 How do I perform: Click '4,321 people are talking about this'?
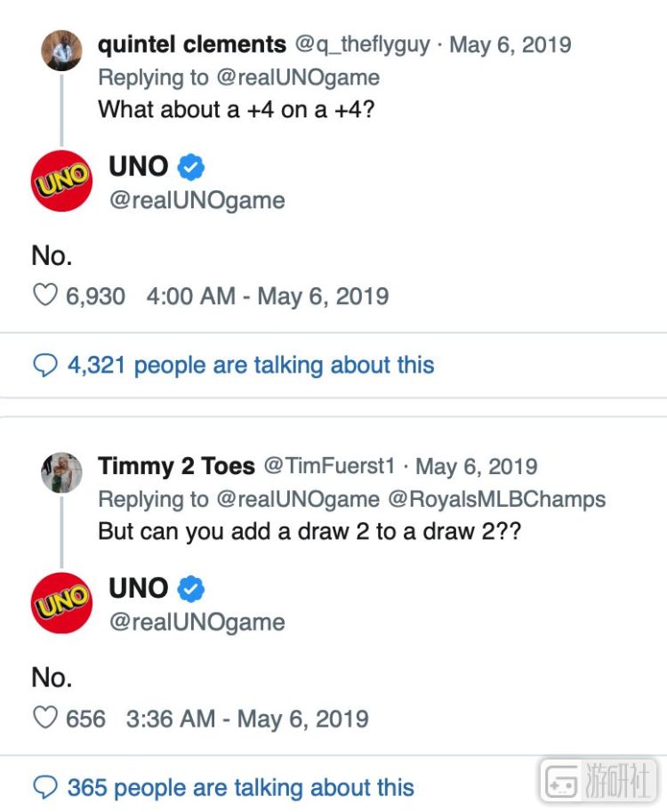249,365
